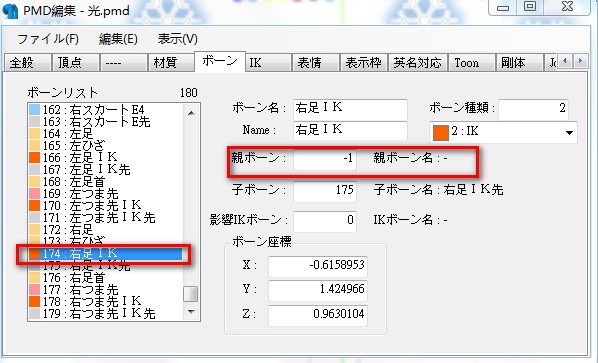598x363 pixels.
Task: Click the gray color icon of bone 167
Action: [x=35, y=170]
